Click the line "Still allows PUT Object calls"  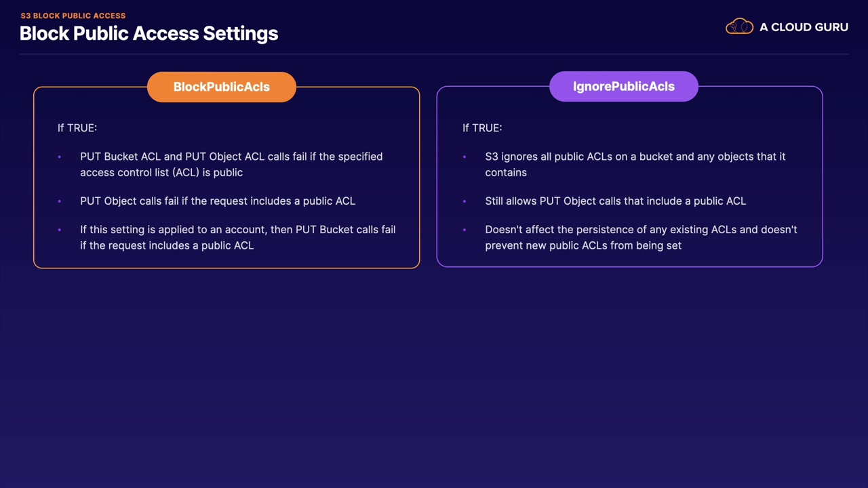tap(614, 201)
